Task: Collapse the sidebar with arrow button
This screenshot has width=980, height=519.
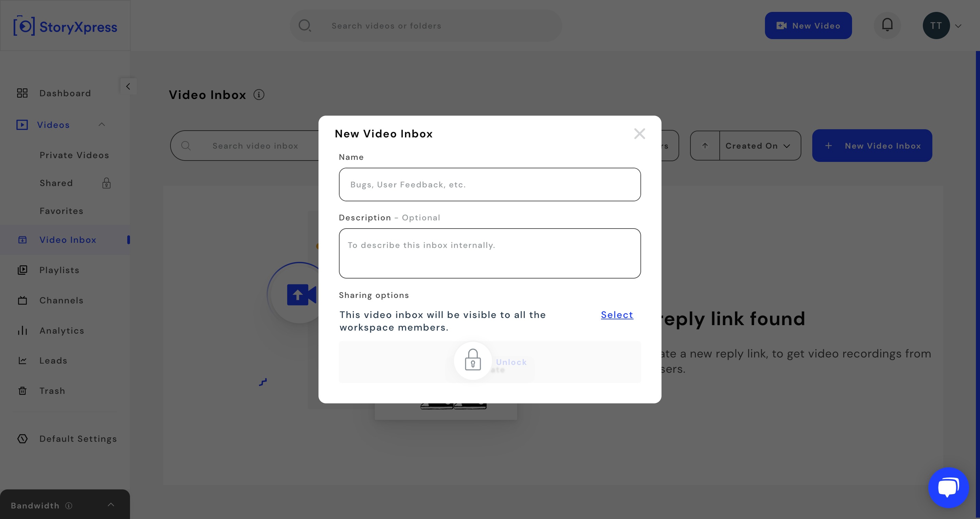Action: point(128,86)
